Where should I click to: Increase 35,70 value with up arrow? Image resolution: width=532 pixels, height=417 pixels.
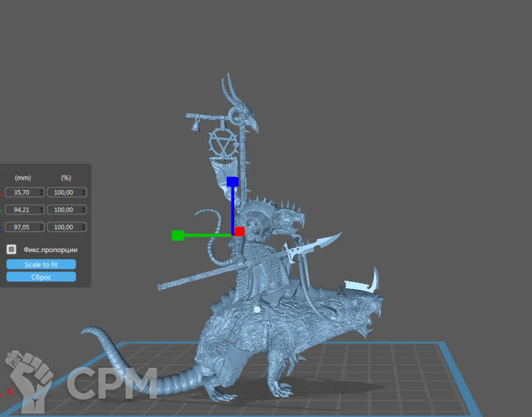click(x=41, y=190)
